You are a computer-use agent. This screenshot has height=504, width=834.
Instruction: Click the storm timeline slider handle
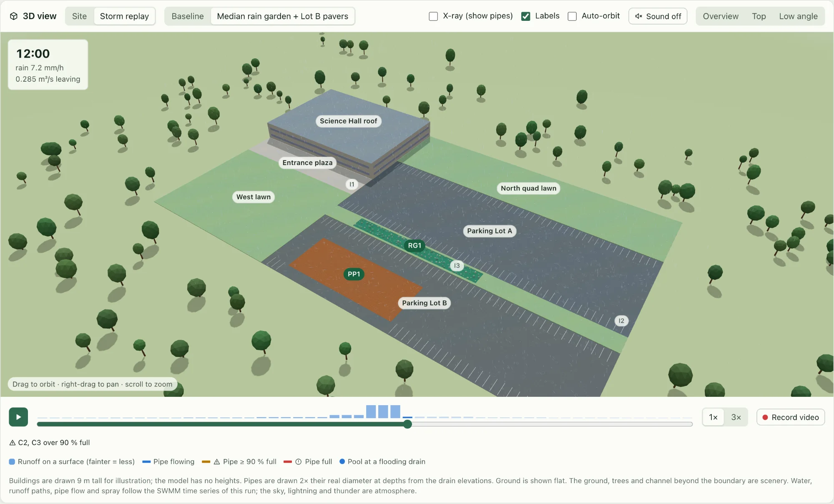click(408, 424)
